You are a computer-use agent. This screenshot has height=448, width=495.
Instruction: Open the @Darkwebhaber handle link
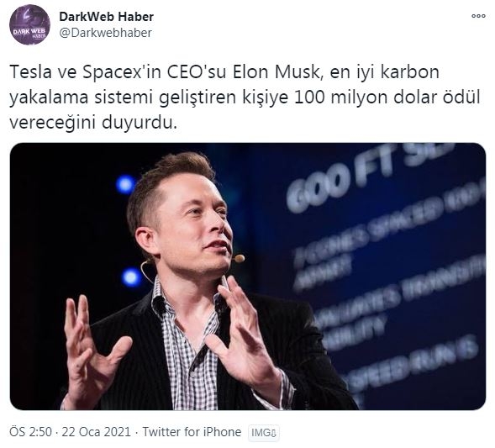pyautogui.click(x=106, y=33)
